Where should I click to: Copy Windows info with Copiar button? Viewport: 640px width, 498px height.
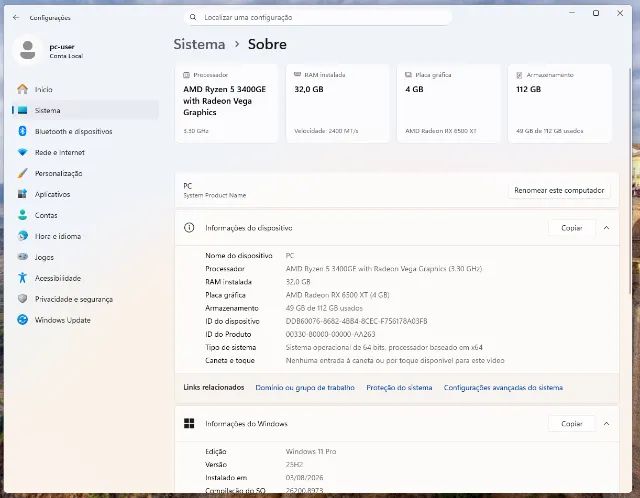point(571,424)
